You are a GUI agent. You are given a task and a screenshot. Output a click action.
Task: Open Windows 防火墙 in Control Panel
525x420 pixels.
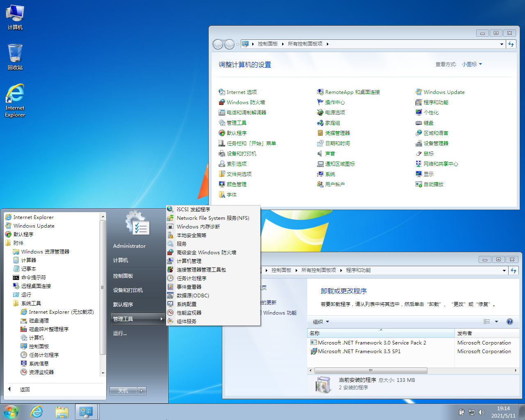tap(245, 103)
